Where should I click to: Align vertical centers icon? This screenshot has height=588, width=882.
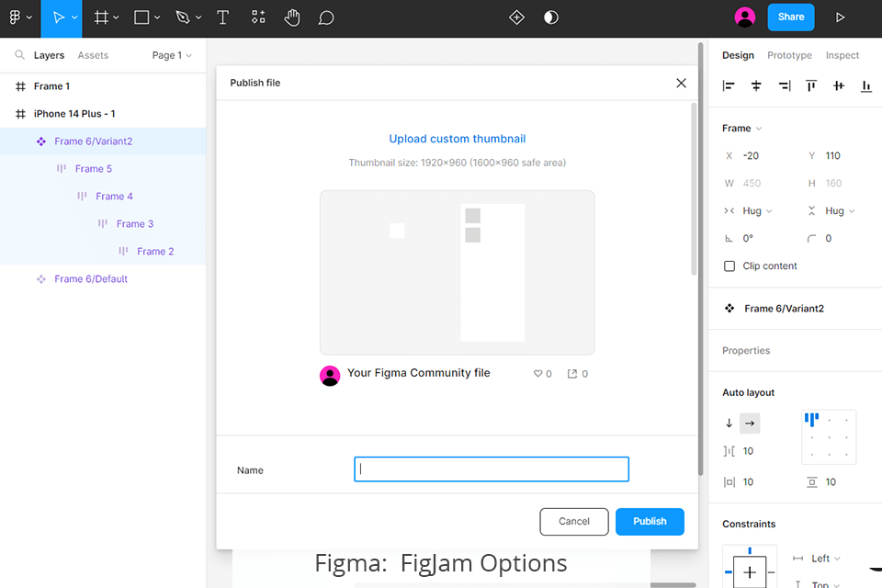click(x=839, y=86)
